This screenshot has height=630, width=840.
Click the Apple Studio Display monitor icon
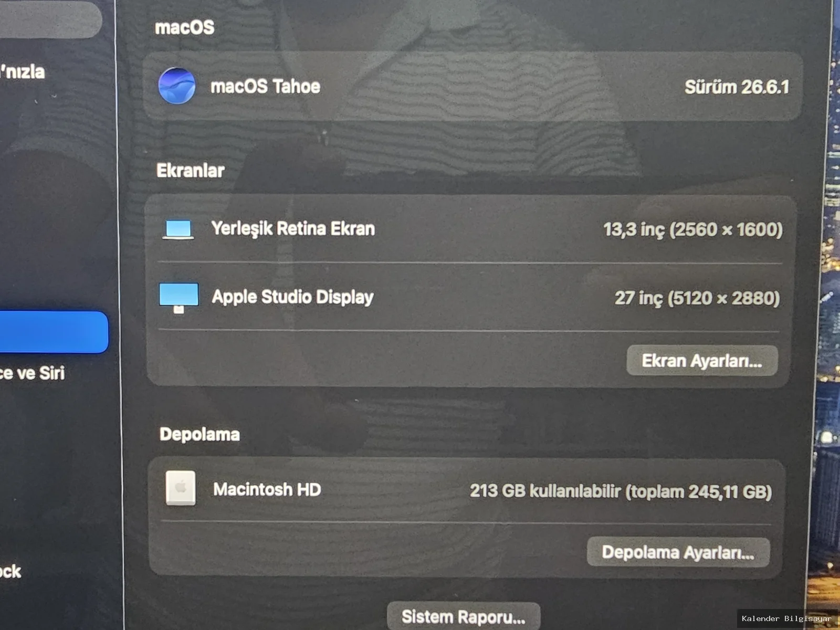(x=178, y=298)
